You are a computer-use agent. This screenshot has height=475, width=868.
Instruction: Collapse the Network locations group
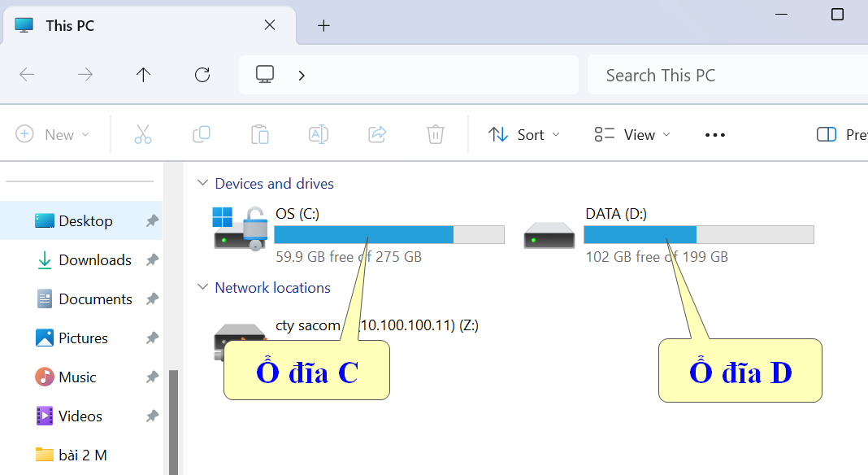(x=203, y=288)
